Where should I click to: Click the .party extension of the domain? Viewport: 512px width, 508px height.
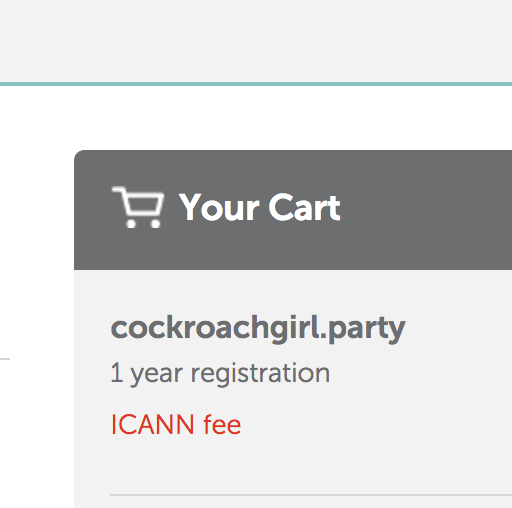click(x=363, y=330)
